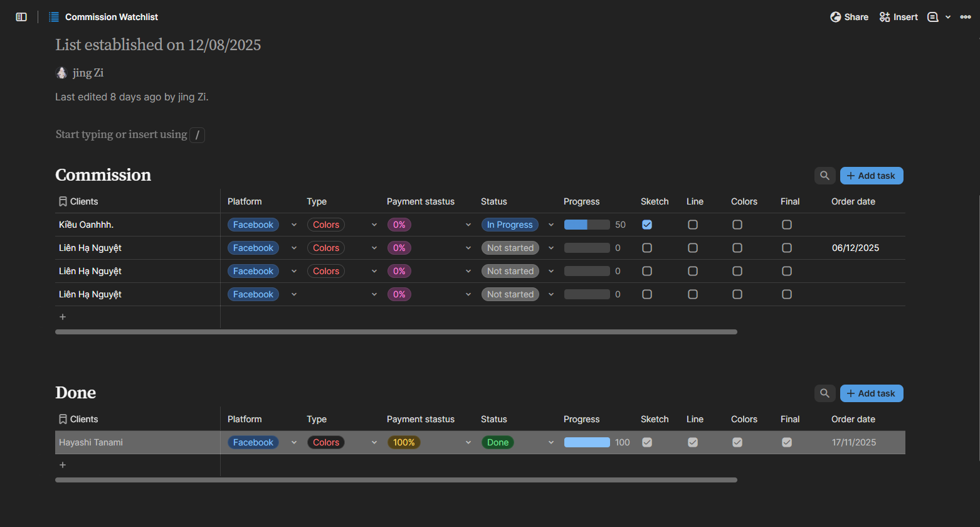
Task: Click the Status column header in the Done table
Action: 494,419
